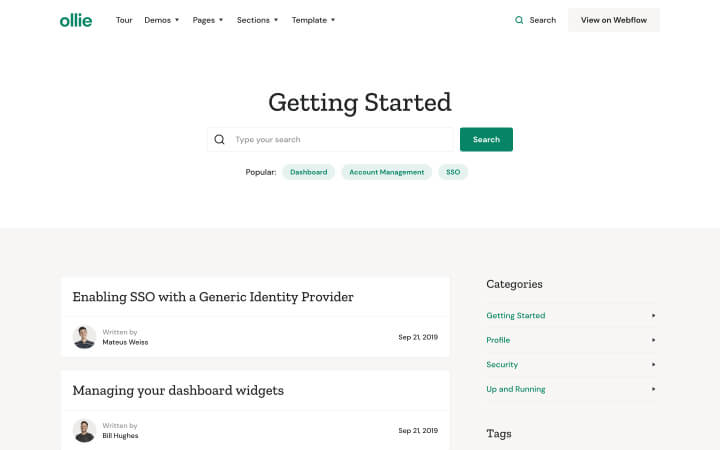
Task: Click the green Search button
Action: (486, 139)
